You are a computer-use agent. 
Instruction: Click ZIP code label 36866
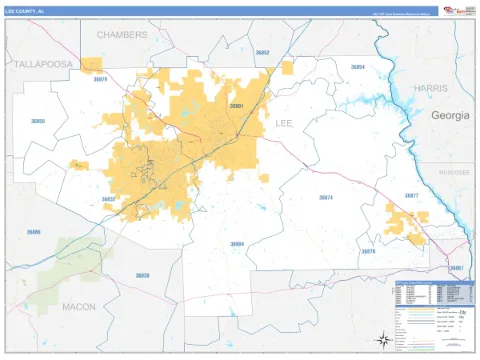pos(34,232)
